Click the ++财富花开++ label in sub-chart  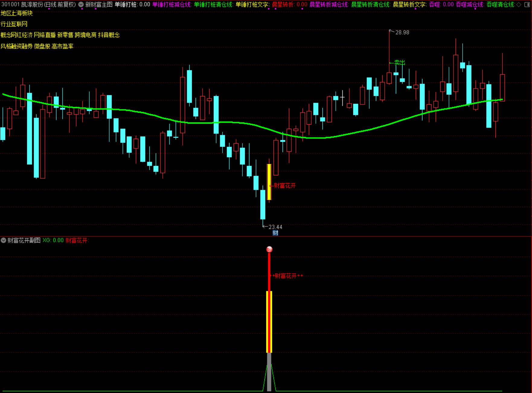pos(286,276)
